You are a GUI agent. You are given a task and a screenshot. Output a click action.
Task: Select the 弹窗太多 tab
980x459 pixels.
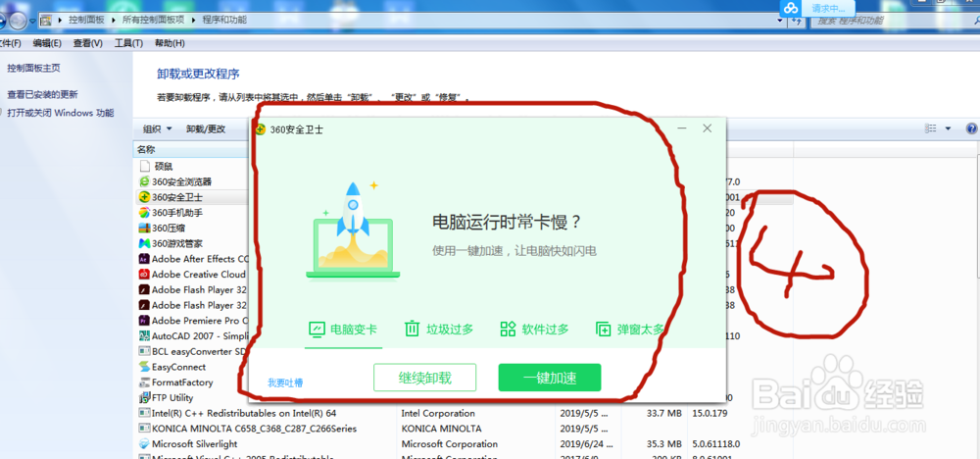point(630,329)
